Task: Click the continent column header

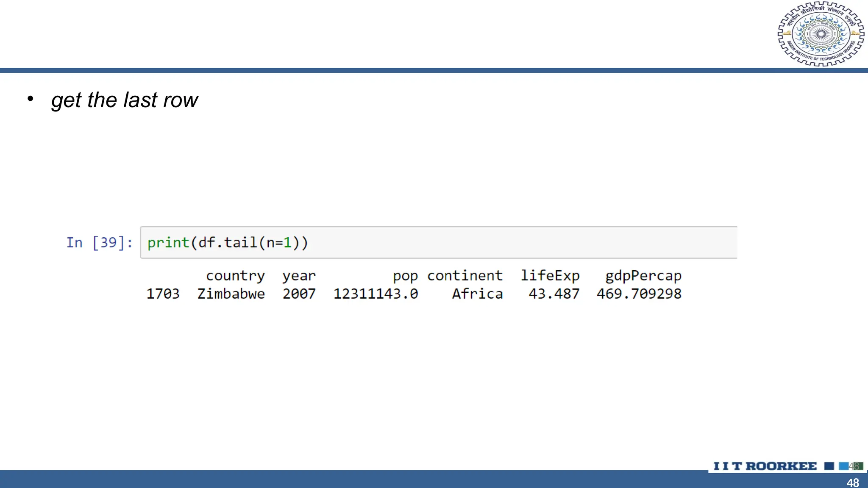Action: click(465, 276)
